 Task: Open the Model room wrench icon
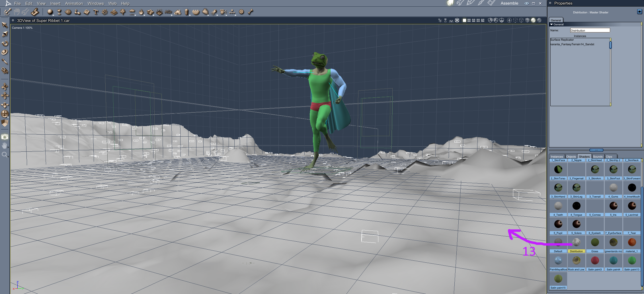(460, 3)
